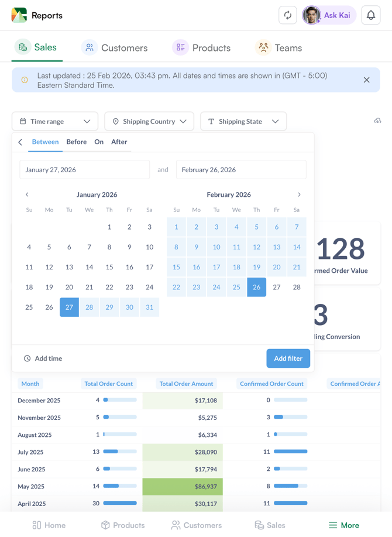
Task: Open Home in the bottom navigation
Action: coord(49,525)
